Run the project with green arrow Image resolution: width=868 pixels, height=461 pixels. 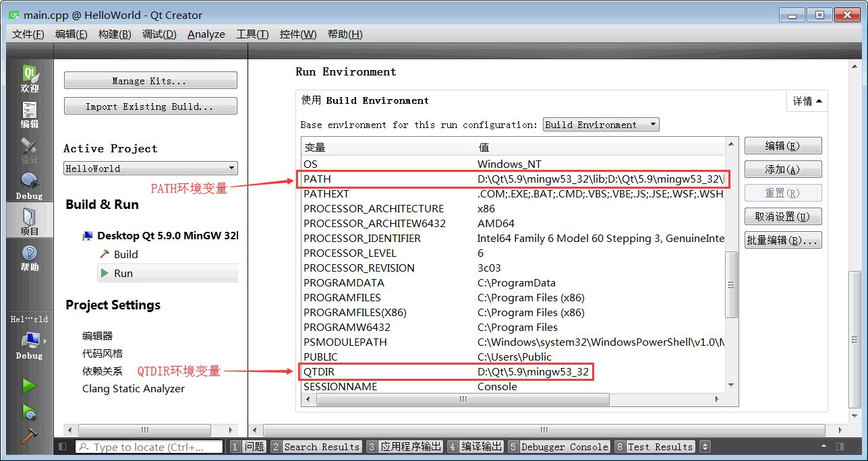29,386
